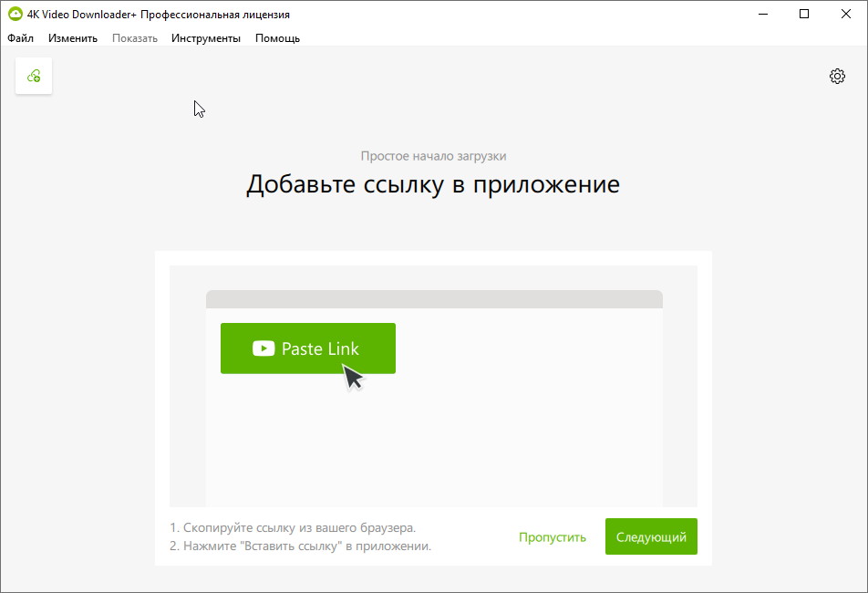Open the Помощь menu
Viewport: 868px width, 593px height.
coord(277,38)
